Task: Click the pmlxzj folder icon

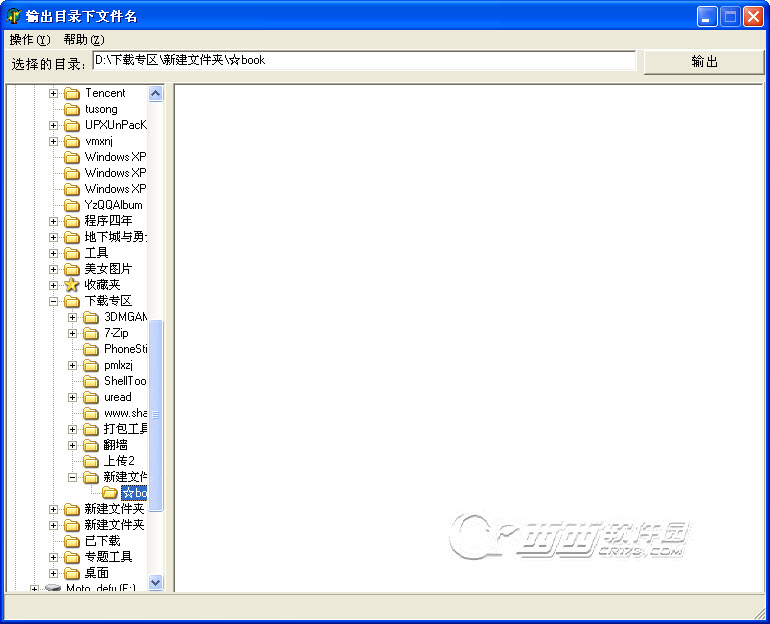Action: [91, 365]
